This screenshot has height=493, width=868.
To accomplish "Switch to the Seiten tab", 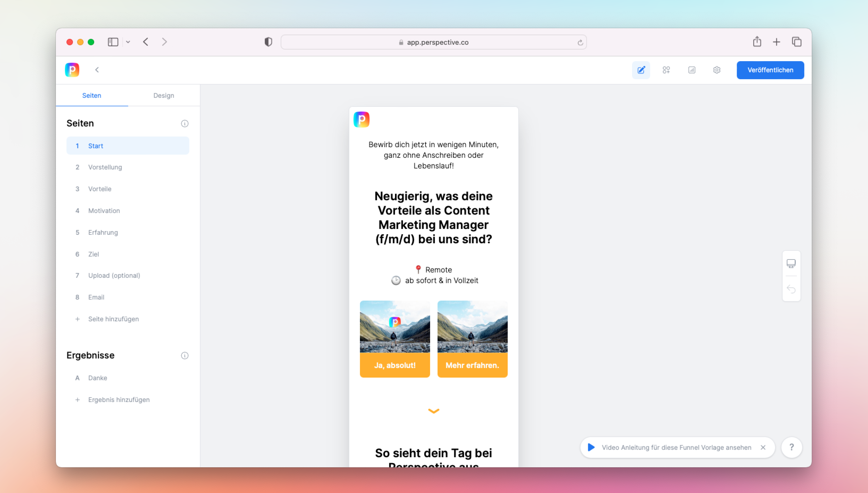I will [x=91, y=95].
